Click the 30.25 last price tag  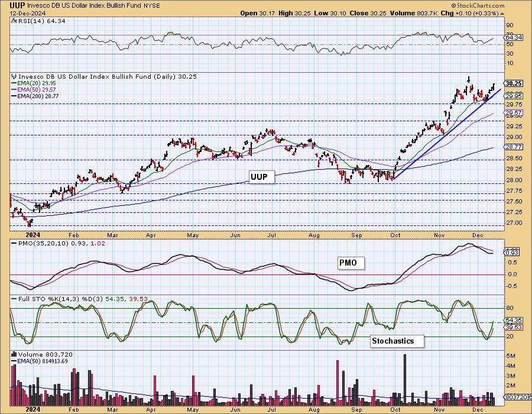514,83
